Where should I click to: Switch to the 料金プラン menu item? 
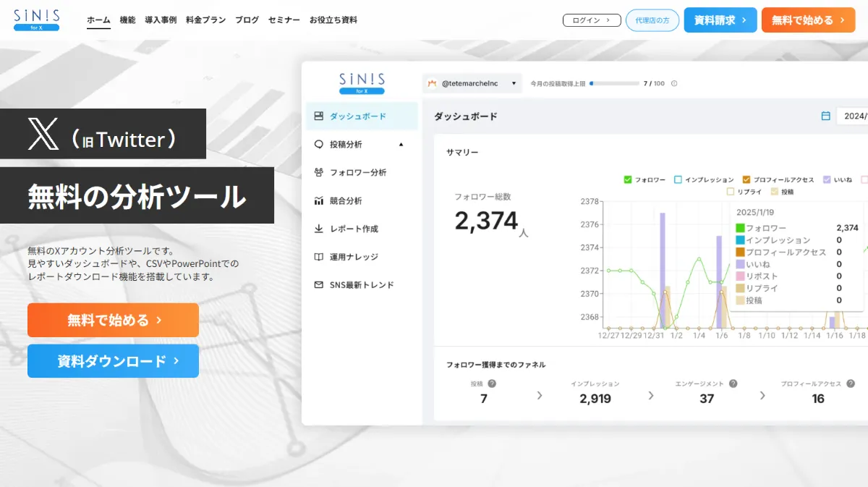click(x=206, y=20)
